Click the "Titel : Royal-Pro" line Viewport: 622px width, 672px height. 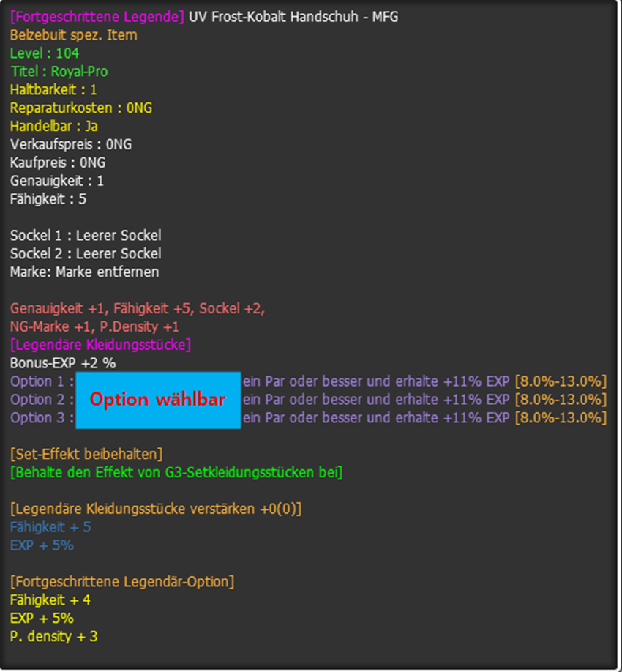click(59, 72)
